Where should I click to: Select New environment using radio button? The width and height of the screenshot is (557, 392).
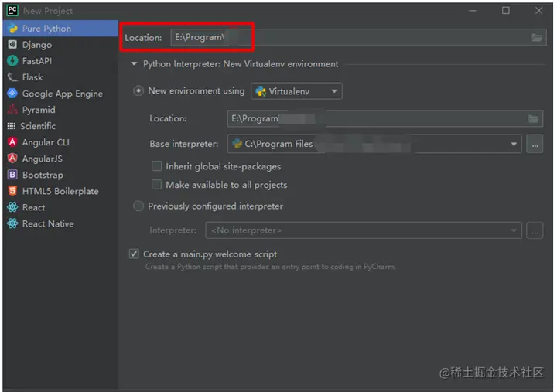138,91
